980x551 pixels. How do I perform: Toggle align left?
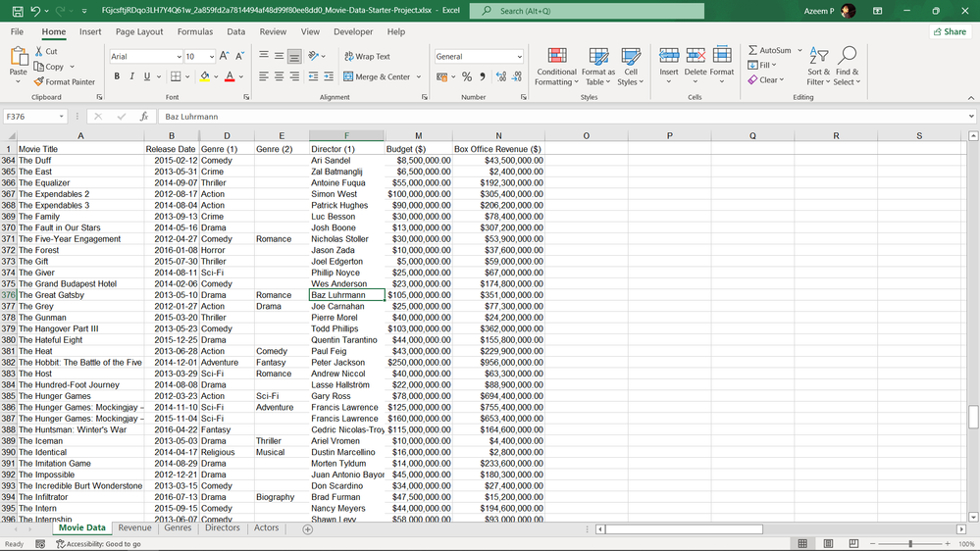click(x=264, y=76)
